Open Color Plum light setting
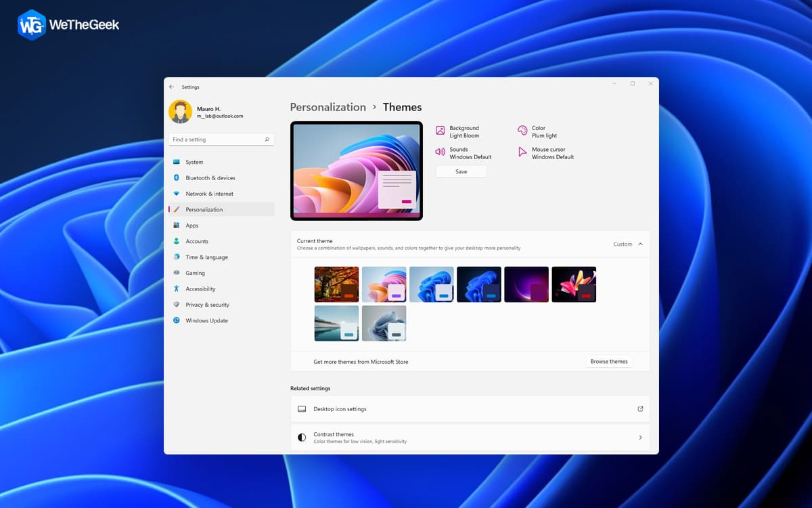The image size is (812, 508). coord(537,131)
